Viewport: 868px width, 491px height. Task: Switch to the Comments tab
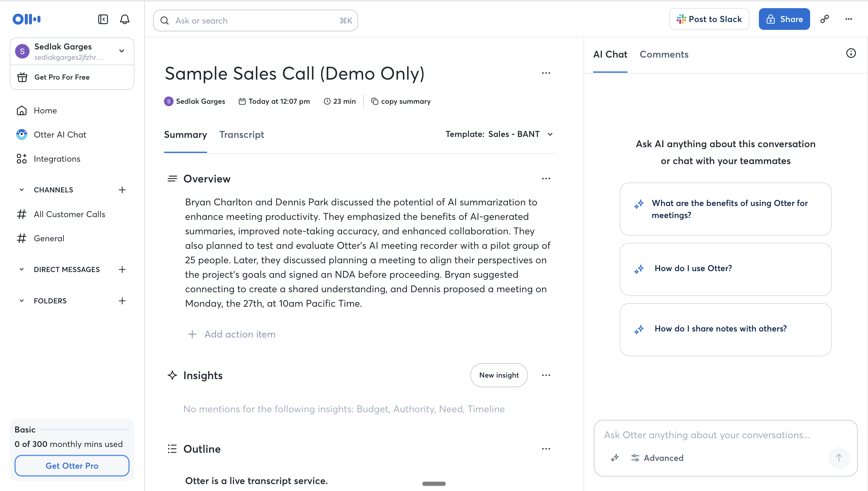click(664, 54)
